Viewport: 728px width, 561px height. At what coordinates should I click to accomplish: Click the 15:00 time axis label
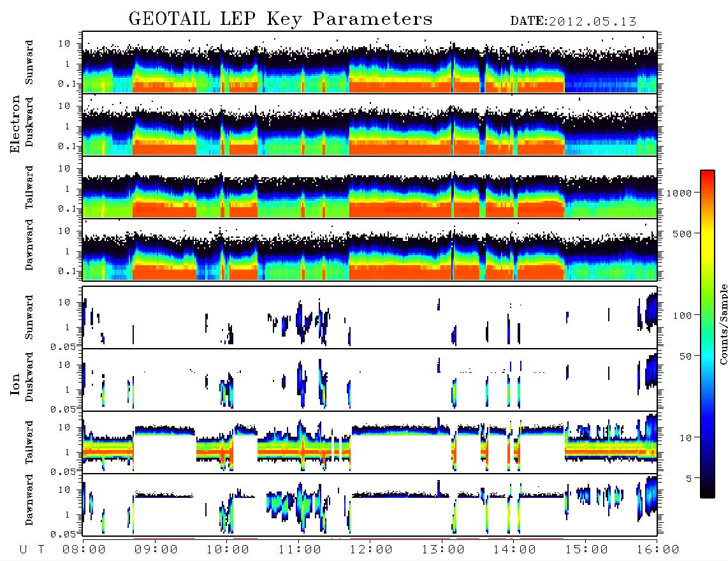[x=586, y=550]
